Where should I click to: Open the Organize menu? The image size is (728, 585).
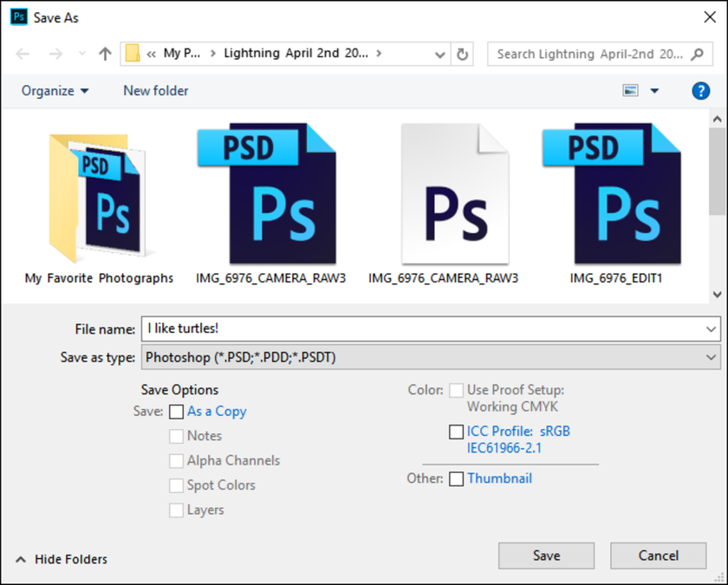55,91
